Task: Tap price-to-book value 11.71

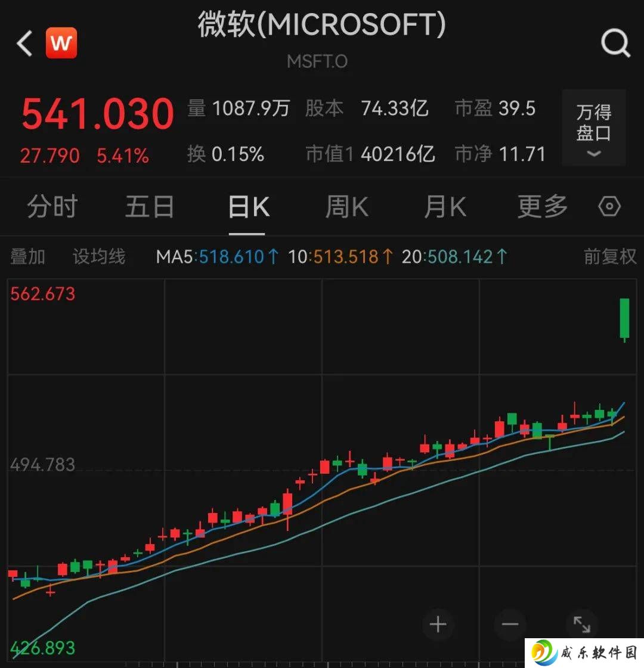Action: [522, 154]
